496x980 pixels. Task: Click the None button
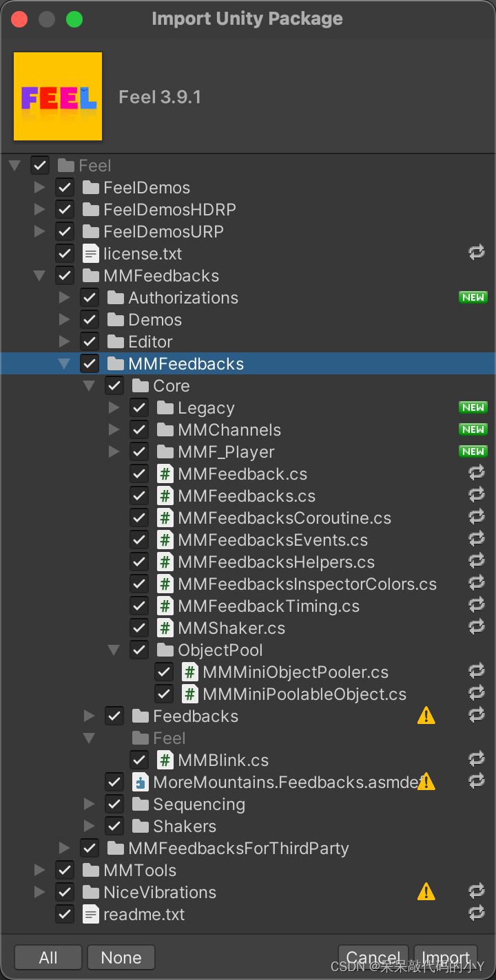[121, 957]
